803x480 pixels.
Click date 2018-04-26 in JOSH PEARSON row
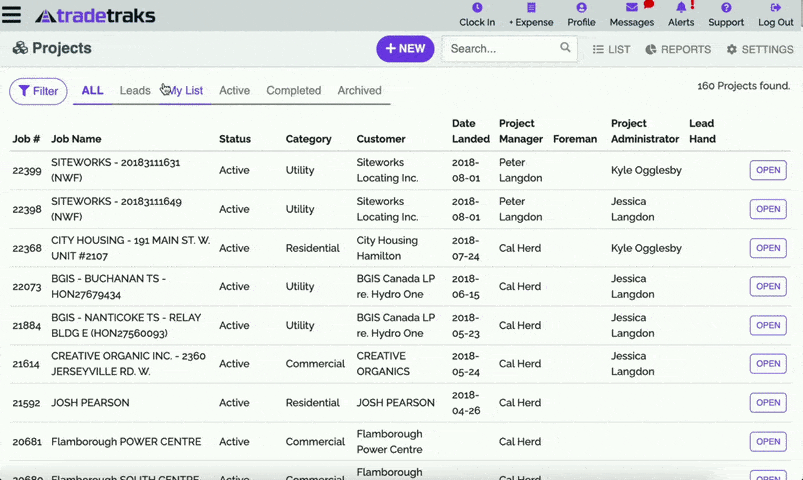tap(466, 403)
